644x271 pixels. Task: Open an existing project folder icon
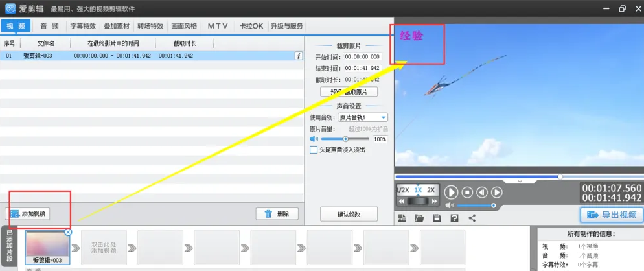tap(419, 218)
